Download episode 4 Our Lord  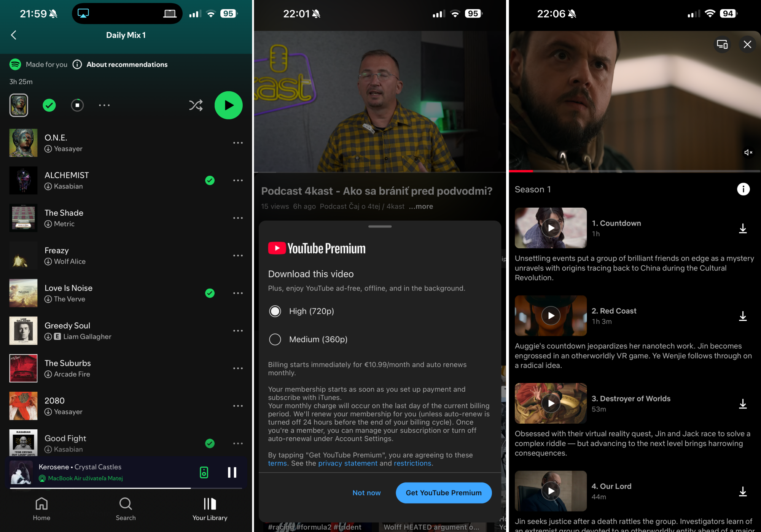[x=743, y=491]
